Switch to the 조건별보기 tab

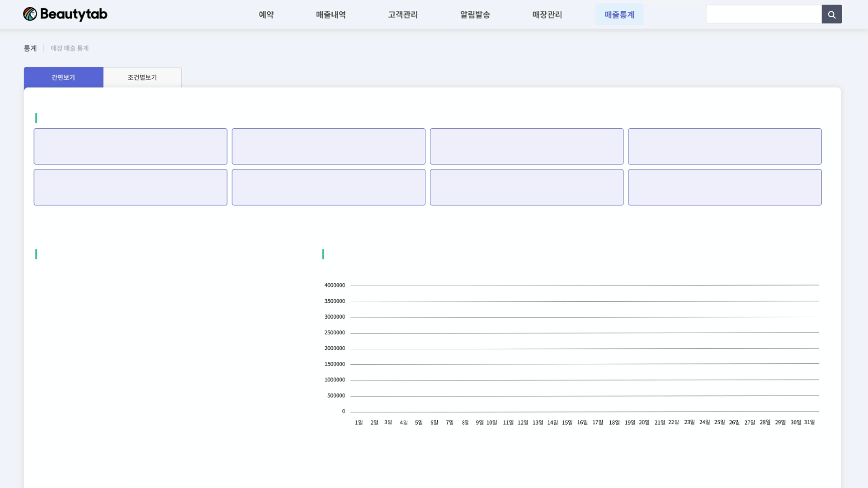[x=142, y=77]
